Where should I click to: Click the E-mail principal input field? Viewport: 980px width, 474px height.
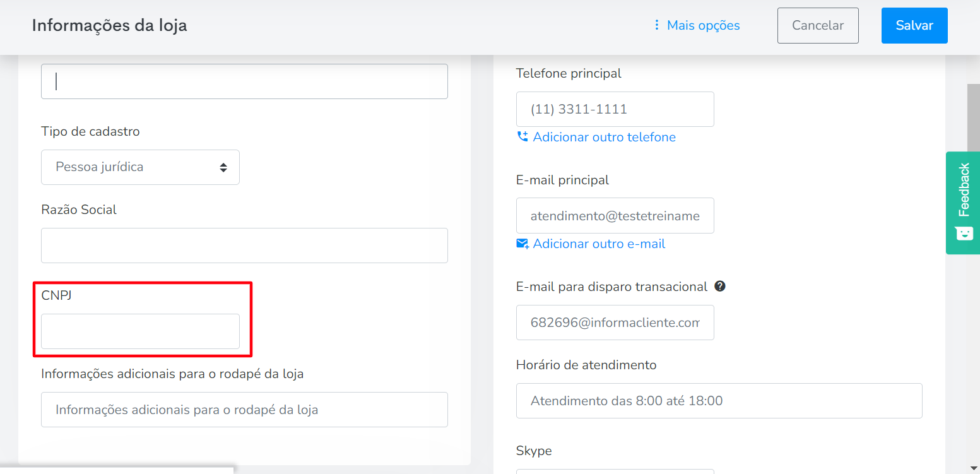pos(615,216)
